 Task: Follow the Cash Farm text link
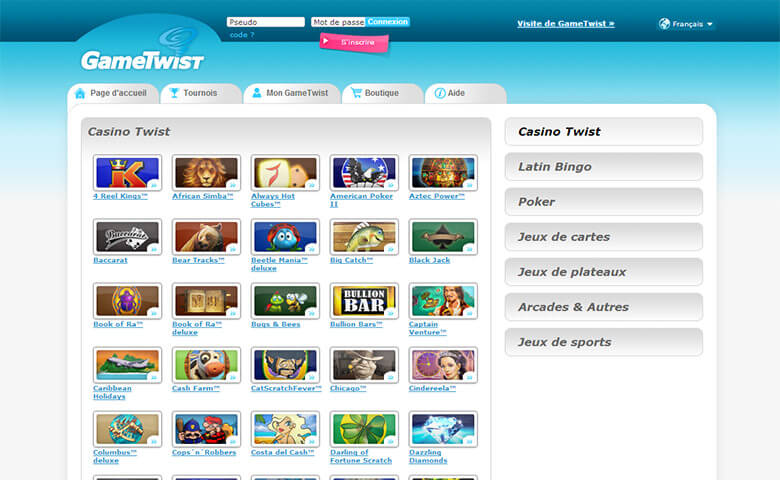click(x=196, y=388)
